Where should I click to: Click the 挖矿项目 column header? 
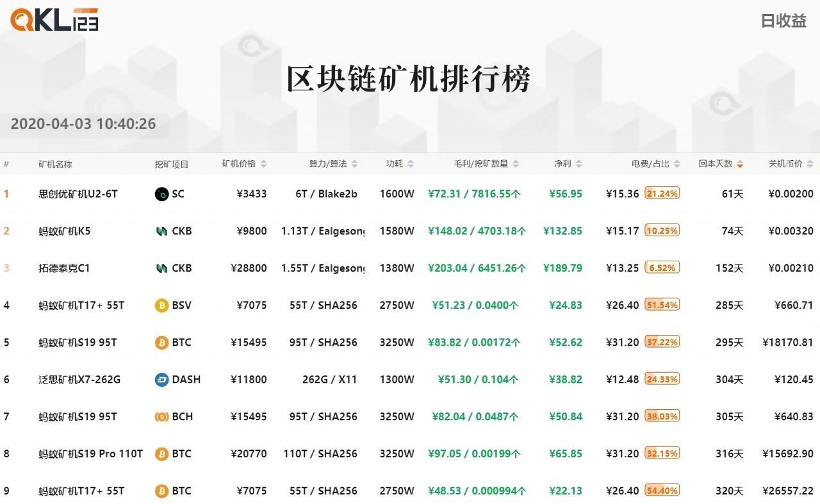(x=172, y=164)
